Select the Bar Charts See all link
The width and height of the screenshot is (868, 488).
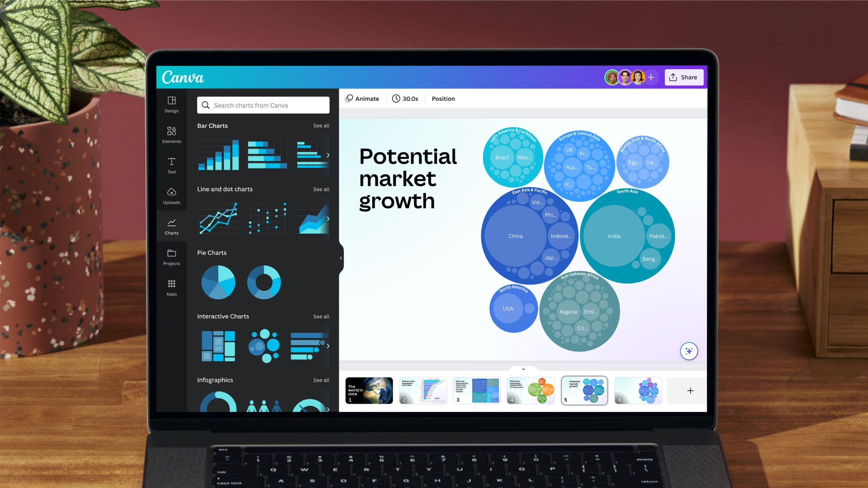(321, 125)
